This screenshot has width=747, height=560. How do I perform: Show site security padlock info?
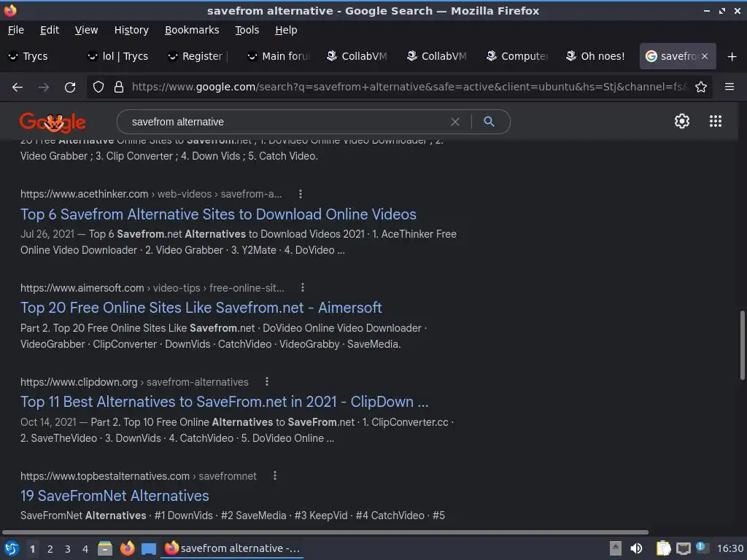click(x=119, y=87)
